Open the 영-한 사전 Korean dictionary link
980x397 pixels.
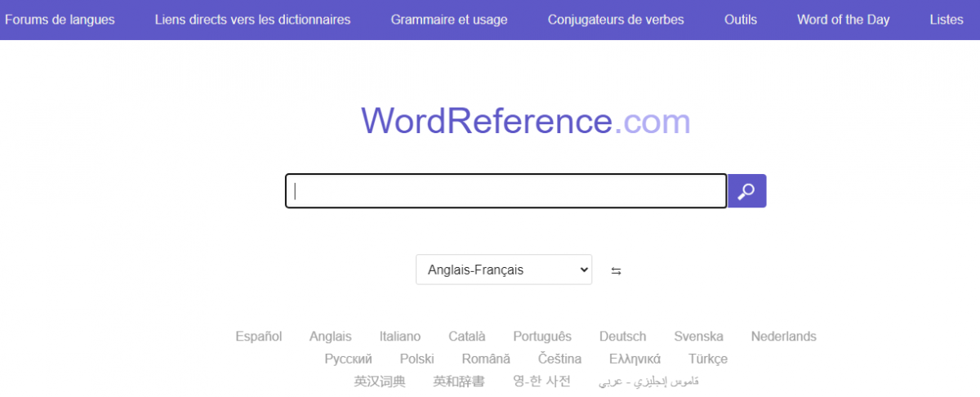click(541, 381)
